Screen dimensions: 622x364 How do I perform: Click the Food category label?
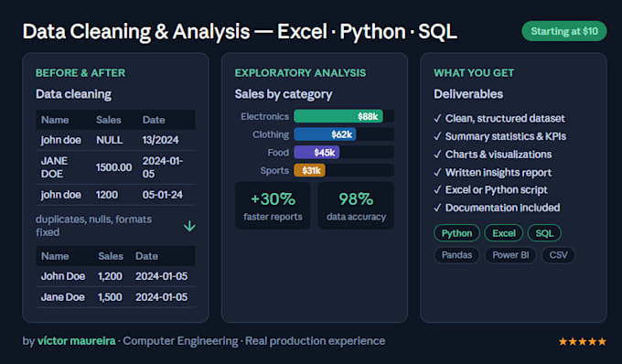[x=278, y=153]
